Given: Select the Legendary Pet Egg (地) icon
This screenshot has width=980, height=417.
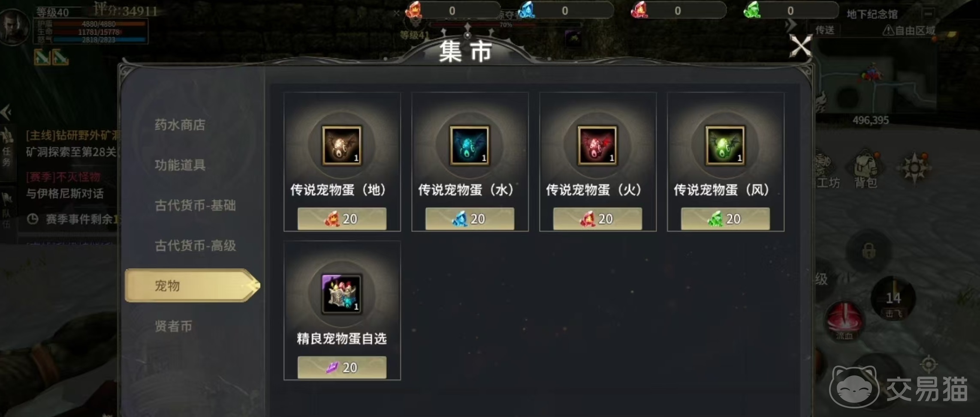Looking at the screenshot, I should pos(342,145).
